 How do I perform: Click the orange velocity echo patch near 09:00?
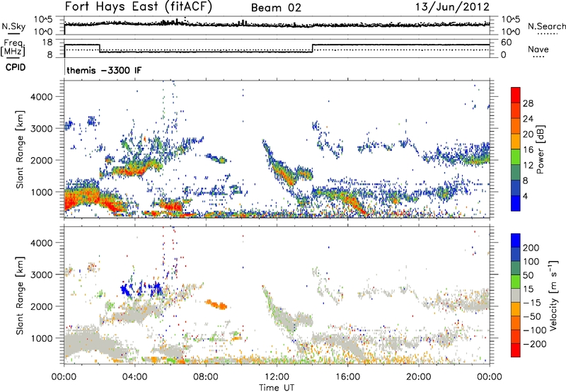[216, 304]
